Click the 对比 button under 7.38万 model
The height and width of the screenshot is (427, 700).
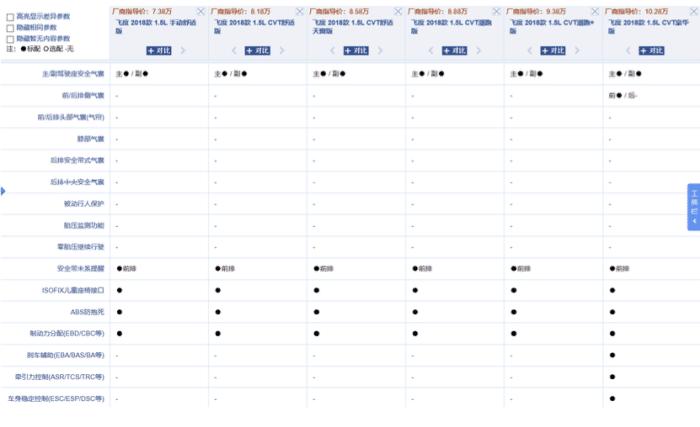point(158,50)
